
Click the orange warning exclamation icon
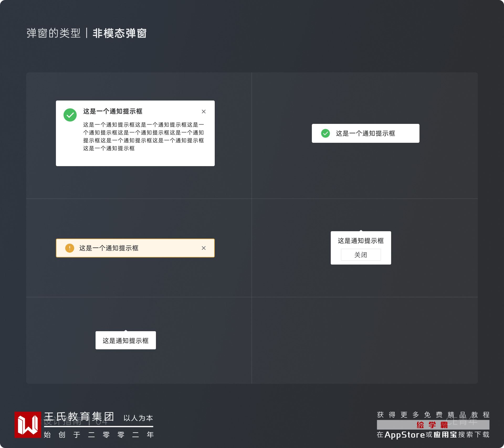(x=70, y=248)
